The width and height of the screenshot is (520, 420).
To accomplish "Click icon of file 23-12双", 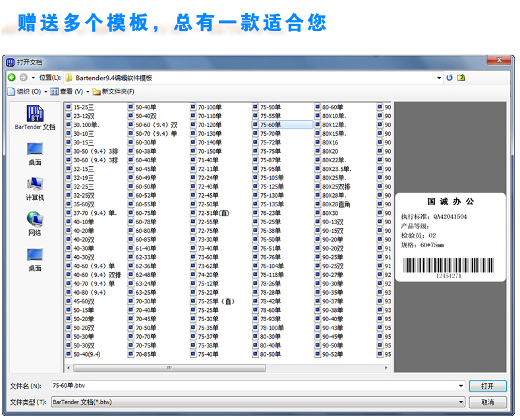I will (69, 115).
